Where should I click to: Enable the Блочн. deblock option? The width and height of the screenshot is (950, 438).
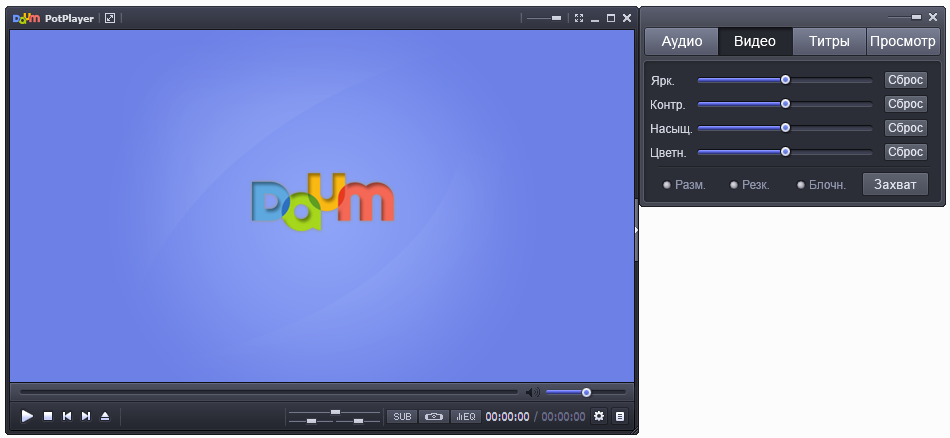pos(822,185)
